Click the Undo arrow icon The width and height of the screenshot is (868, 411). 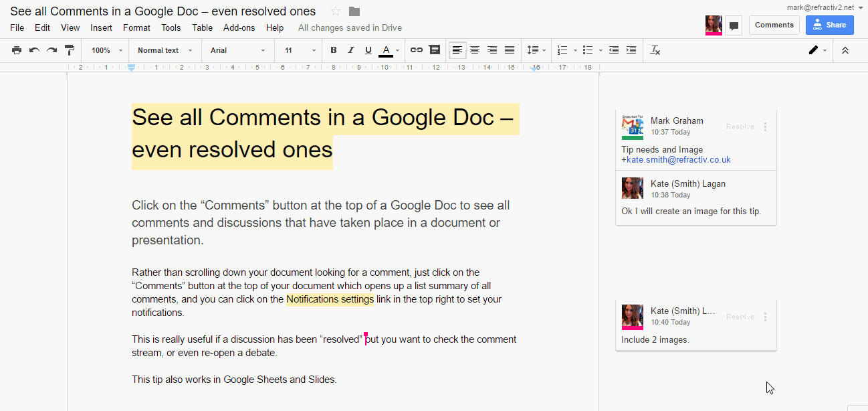(34, 50)
